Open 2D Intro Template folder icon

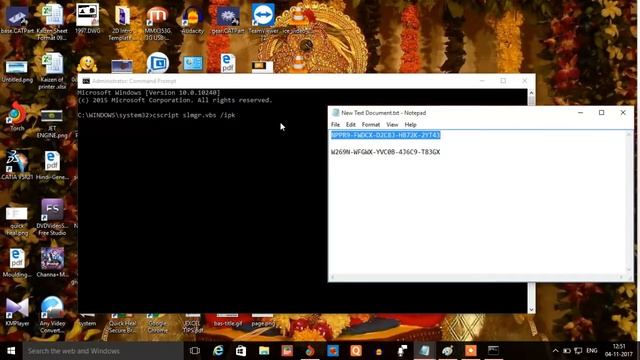tap(122, 22)
